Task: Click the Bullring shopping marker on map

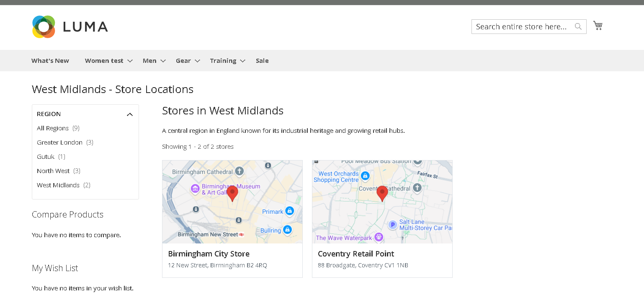Action: point(287,230)
